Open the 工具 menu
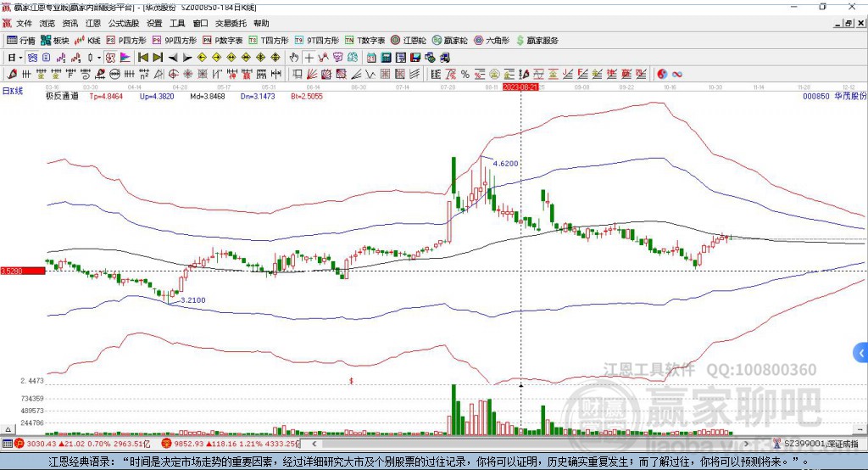 click(177, 23)
